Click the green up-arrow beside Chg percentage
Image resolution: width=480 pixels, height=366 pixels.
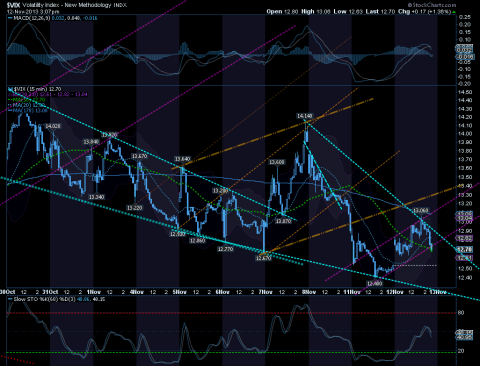point(454,12)
